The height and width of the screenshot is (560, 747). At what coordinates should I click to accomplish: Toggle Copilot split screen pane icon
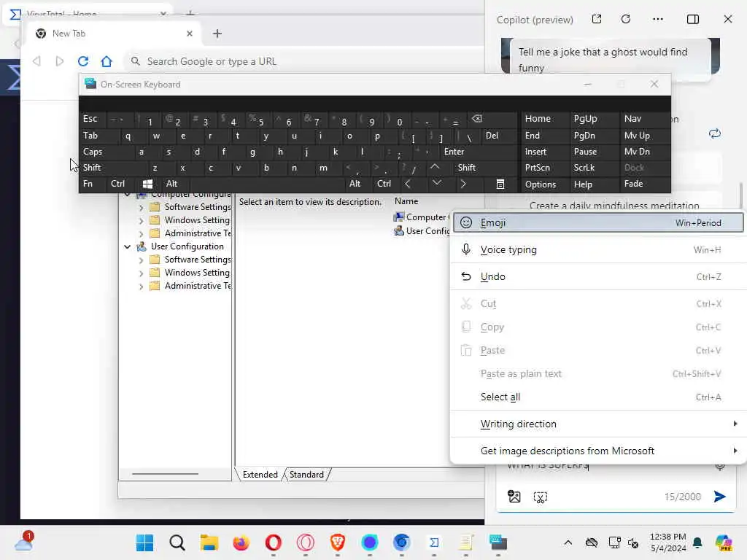693,19
